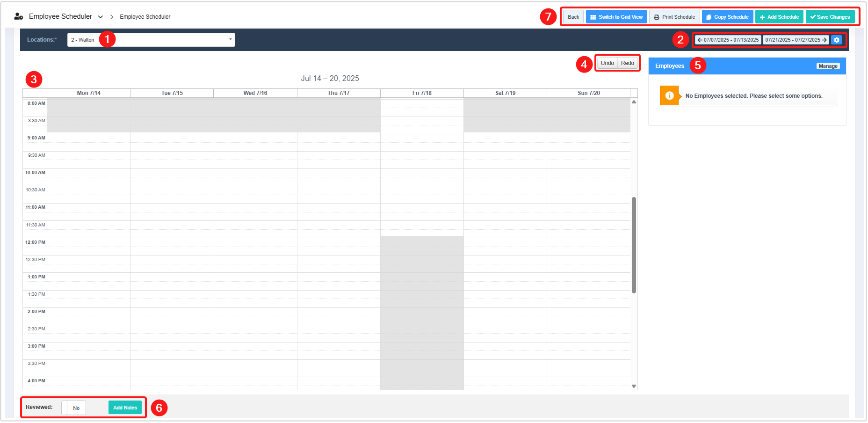The image size is (868, 423).
Task: Print the schedule using Print Schedule
Action: point(674,17)
